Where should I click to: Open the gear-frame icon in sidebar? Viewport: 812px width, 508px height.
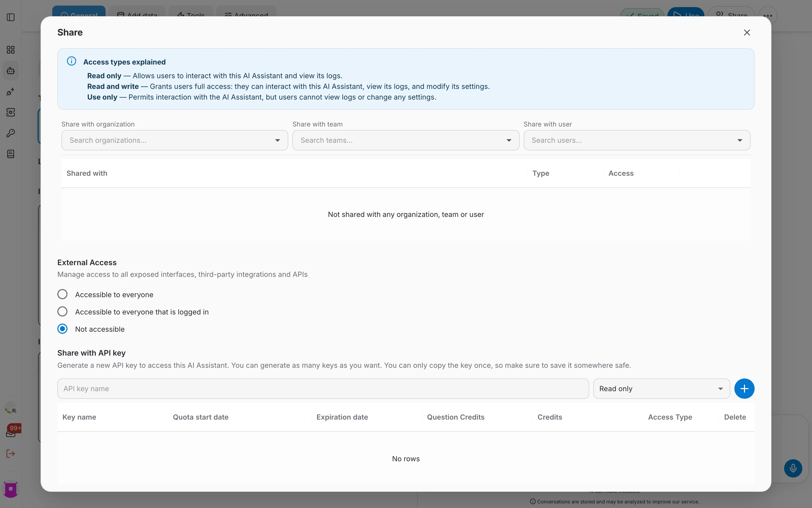click(11, 112)
